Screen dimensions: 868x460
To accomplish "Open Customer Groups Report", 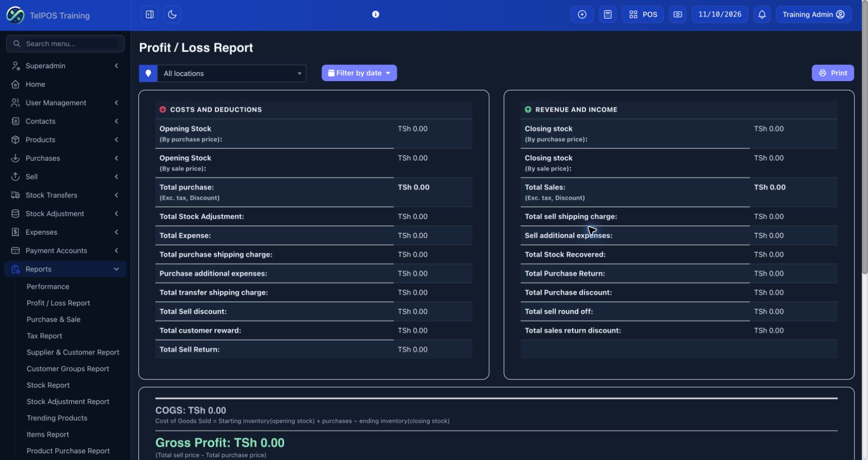I will coord(68,369).
